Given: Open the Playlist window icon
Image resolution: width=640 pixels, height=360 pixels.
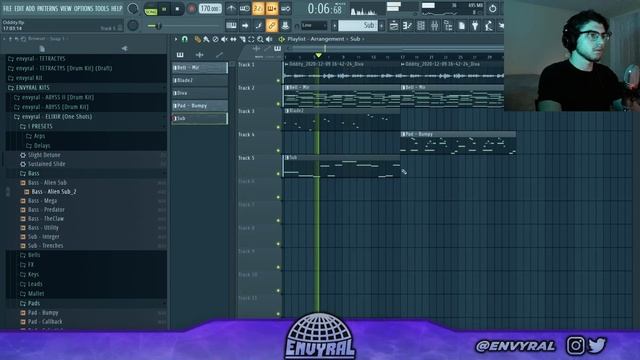Looking at the screenshot, I should [x=393, y=26].
